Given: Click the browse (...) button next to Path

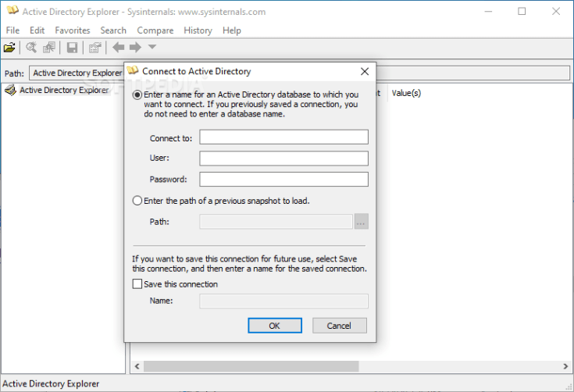Looking at the screenshot, I should pos(362,222).
